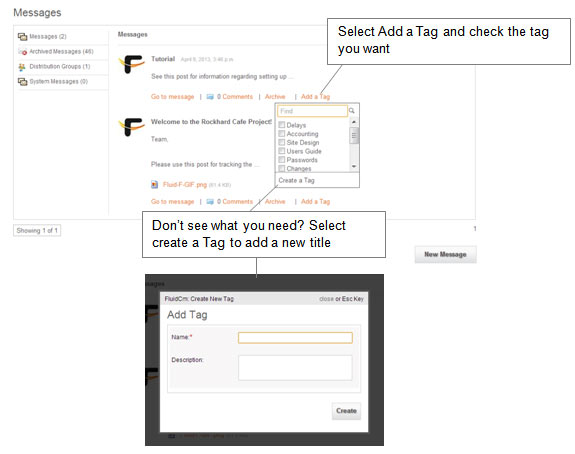Click the Archived Messages icon in sidebar
Screen dimensions: 575x454
(x=23, y=52)
